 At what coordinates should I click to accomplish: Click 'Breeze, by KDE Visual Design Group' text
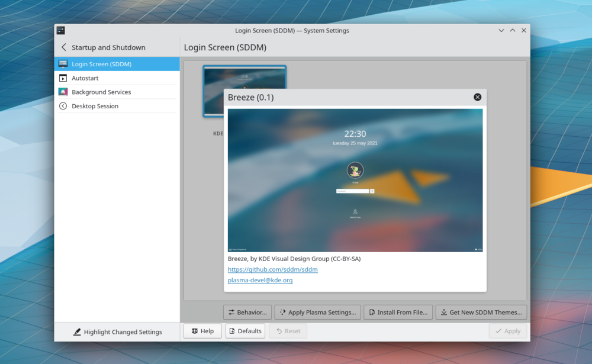pos(294,259)
